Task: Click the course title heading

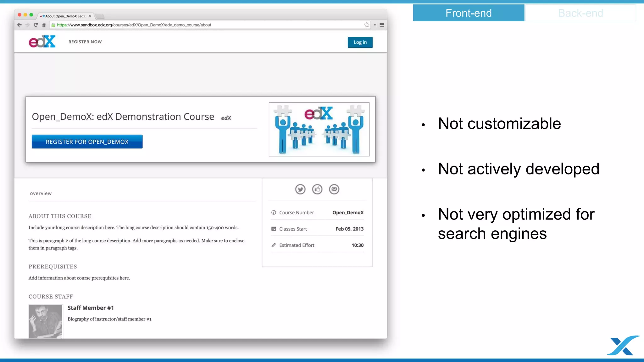Action: (123, 117)
